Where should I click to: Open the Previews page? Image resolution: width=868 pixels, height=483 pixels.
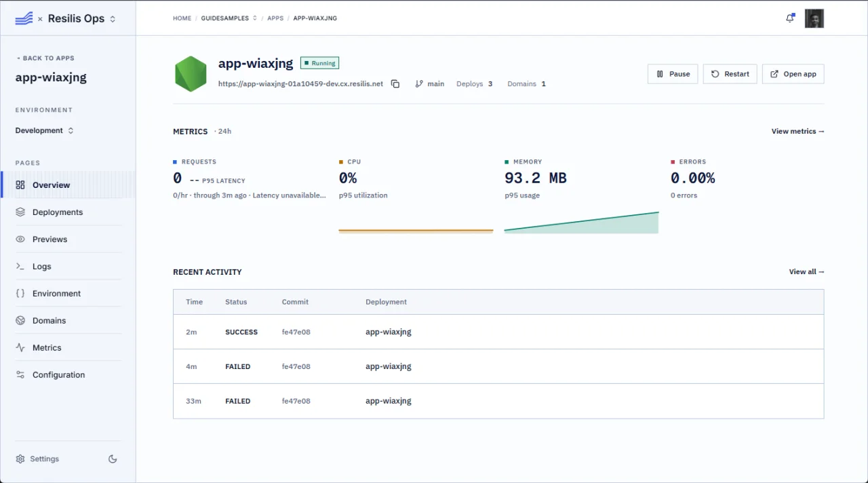(68, 239)
